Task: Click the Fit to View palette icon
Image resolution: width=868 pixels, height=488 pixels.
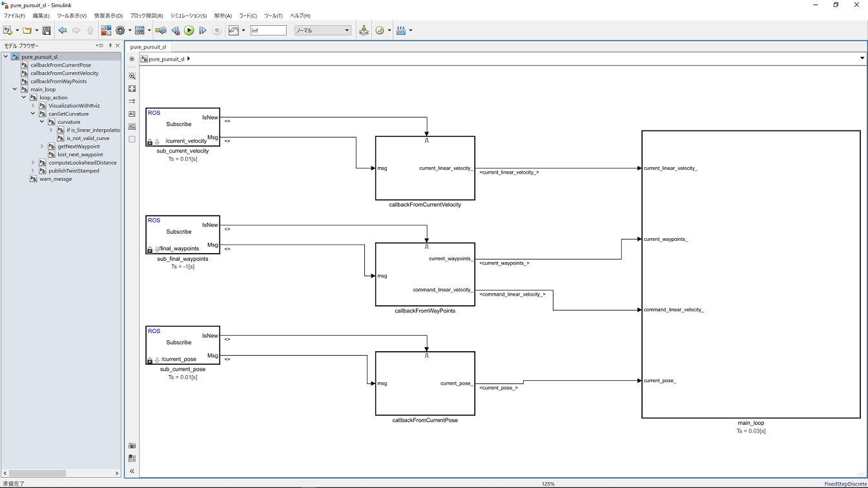Action: pos(132,88)
